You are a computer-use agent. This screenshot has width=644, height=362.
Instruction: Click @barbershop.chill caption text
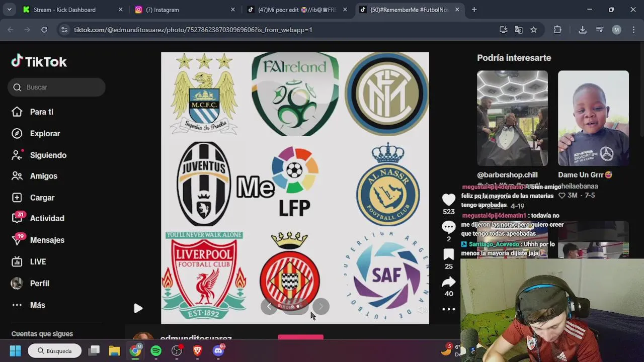pos(507,174)
